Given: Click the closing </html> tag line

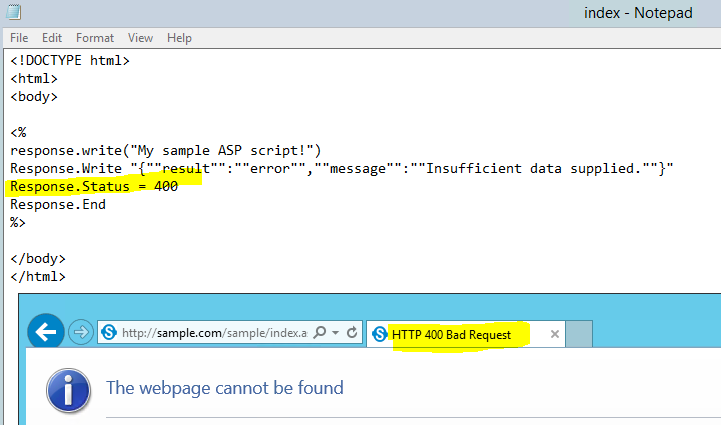Looking at the screenshot, I should (38, 276).
